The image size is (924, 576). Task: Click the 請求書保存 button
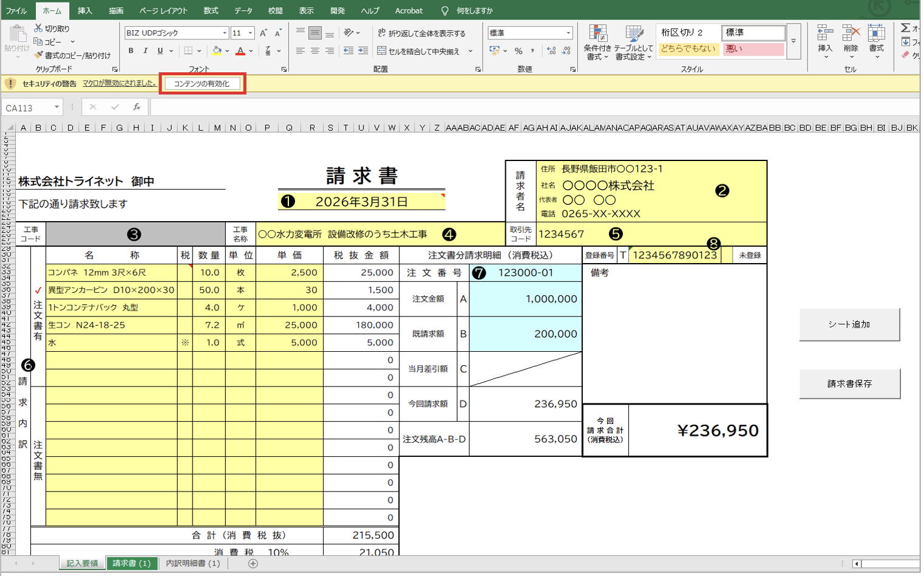pos(849,384)
